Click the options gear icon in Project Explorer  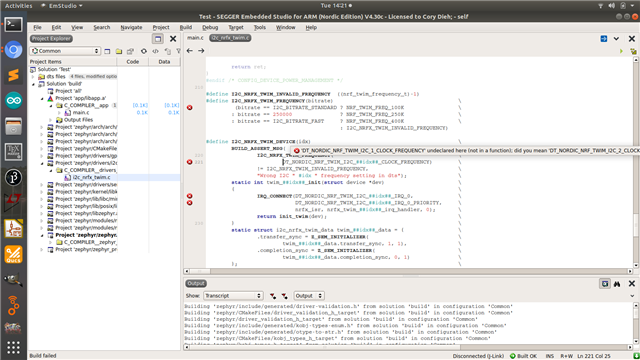tap(144, 51)
